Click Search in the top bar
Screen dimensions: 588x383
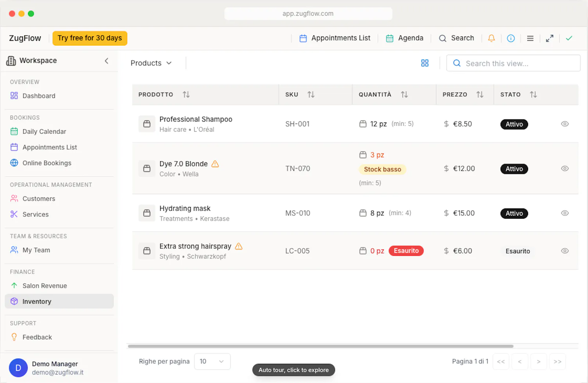[456, 38]
